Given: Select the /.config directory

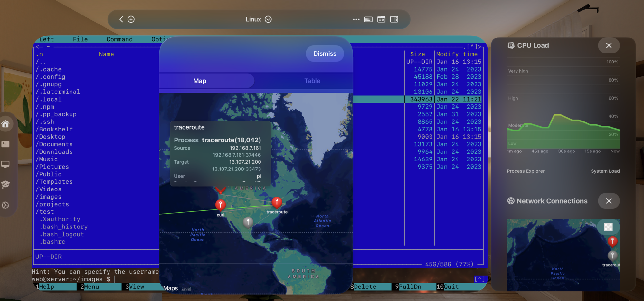Looking at the screenshot, I should (x=51, y=77).
